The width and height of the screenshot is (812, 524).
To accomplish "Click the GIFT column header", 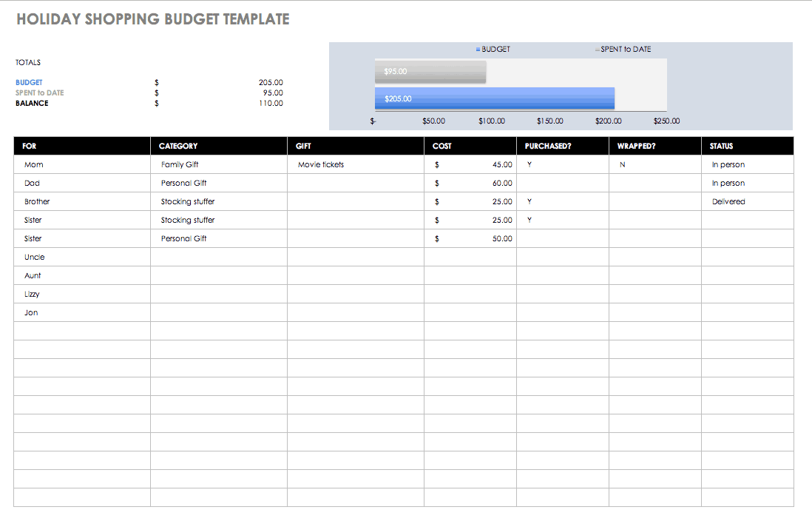I will click(356, 146).
